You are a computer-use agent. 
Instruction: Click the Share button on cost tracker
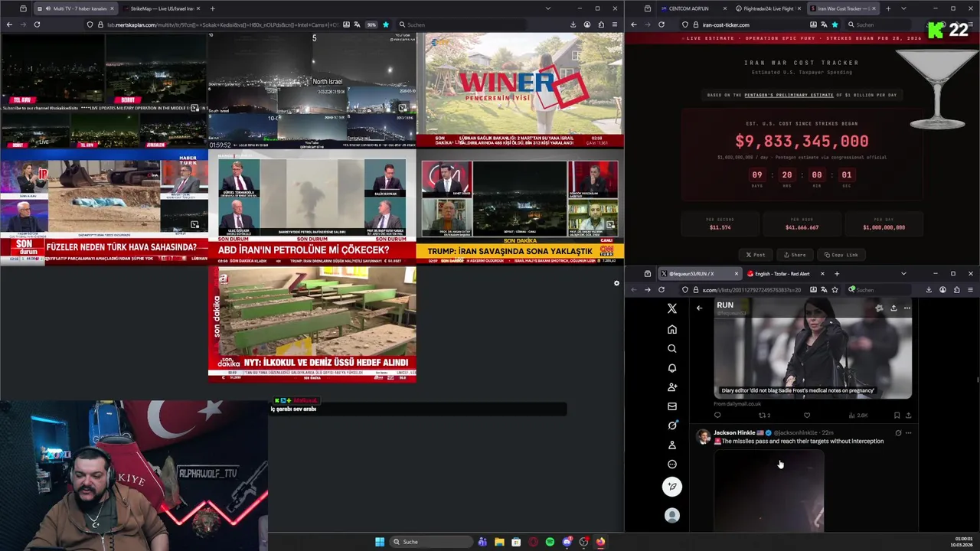pos(794,255)
